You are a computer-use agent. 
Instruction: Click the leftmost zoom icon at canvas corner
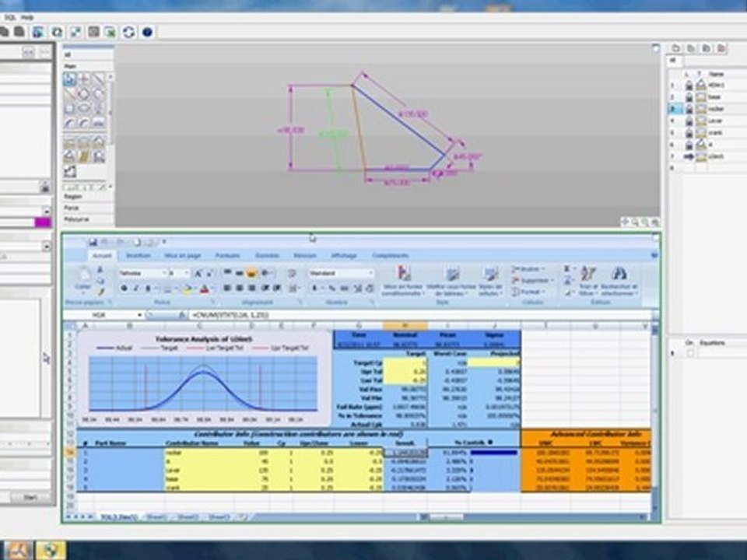[625, 222]
